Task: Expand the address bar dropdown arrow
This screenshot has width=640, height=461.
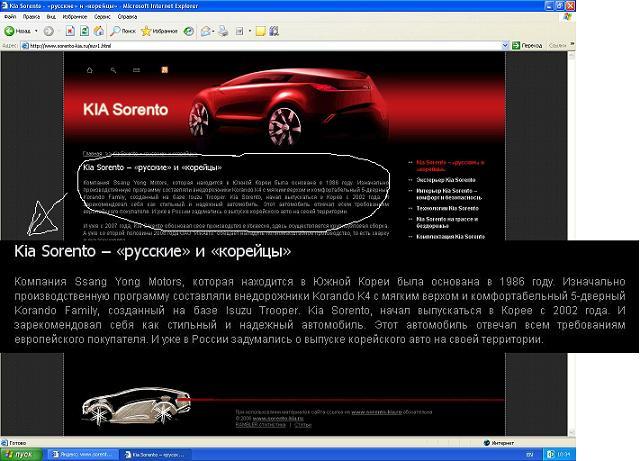Action: [x=505, y=46]
